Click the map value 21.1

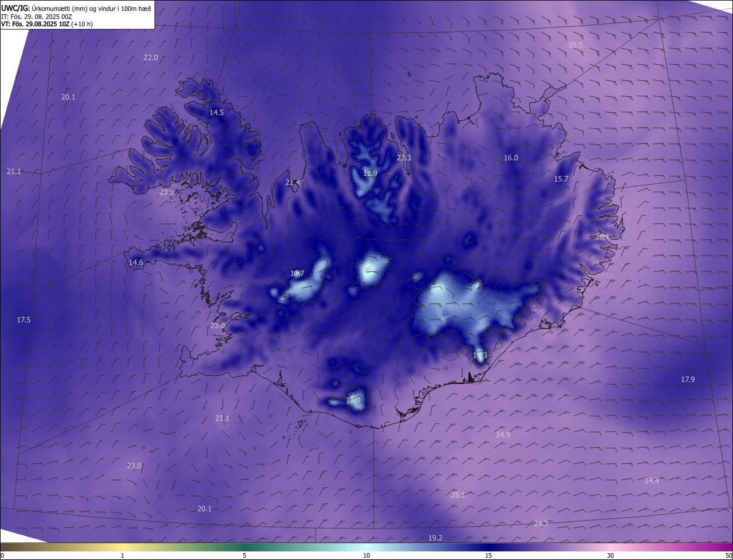[14, 172]
